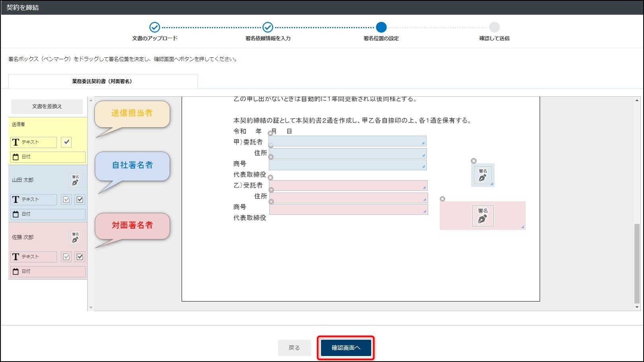
Task: Click the 文書のアップロード step in the progress bar
Action: (x=155, y=27)
